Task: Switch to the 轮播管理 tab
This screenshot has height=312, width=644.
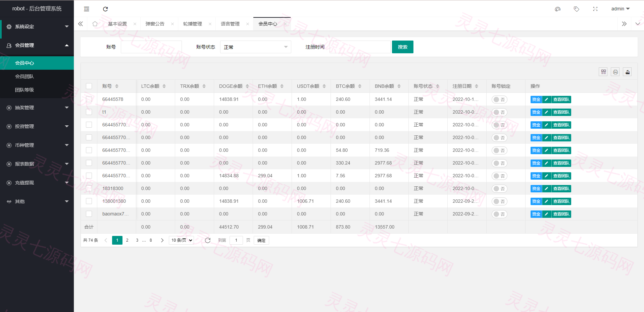Action: [x=193, y=24]
